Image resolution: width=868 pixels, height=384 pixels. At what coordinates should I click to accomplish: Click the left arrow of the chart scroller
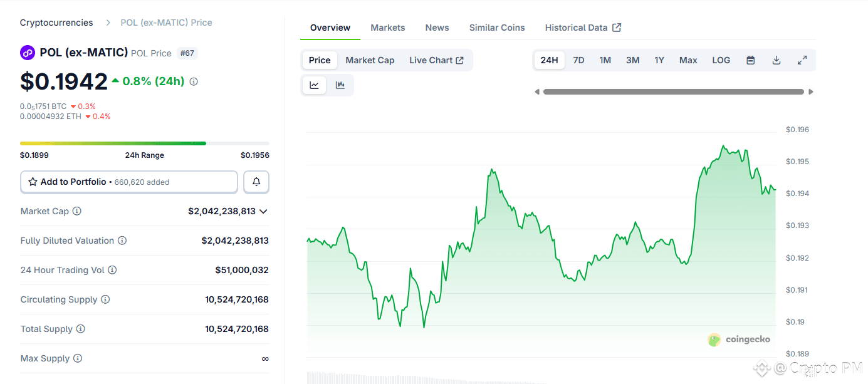pos(537,91)
